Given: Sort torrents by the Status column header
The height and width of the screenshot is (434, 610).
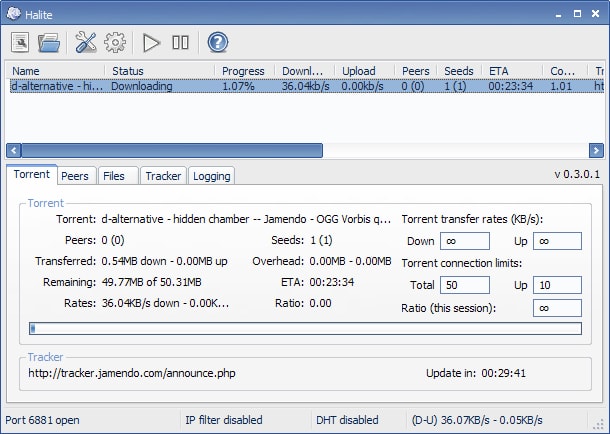Looking at the screenshot, I should [160, 71].
